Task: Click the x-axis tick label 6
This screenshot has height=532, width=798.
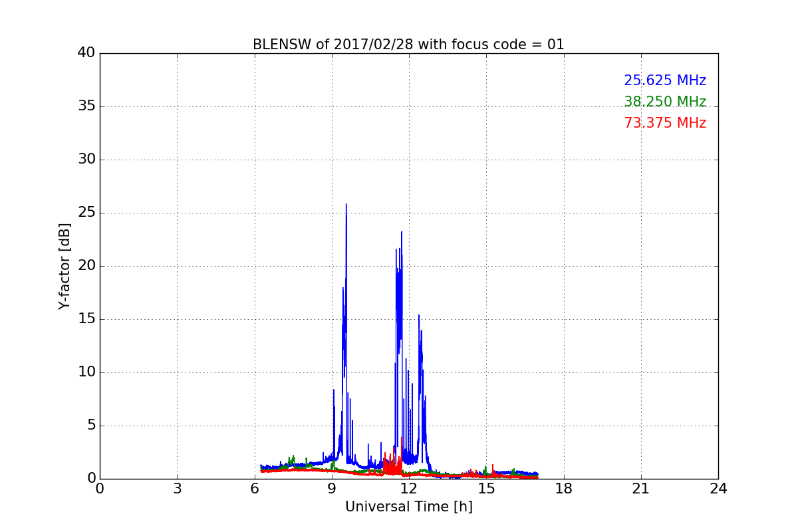Action: click(x=254, y=489)
